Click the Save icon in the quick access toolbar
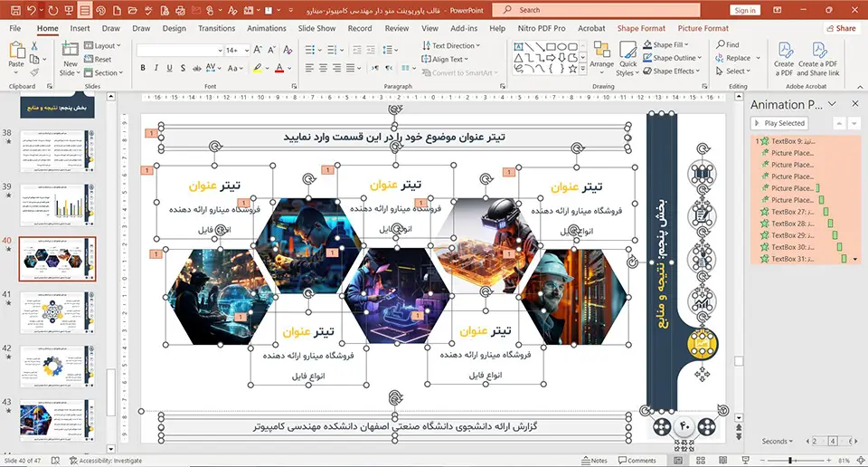 tap(15, 10)
